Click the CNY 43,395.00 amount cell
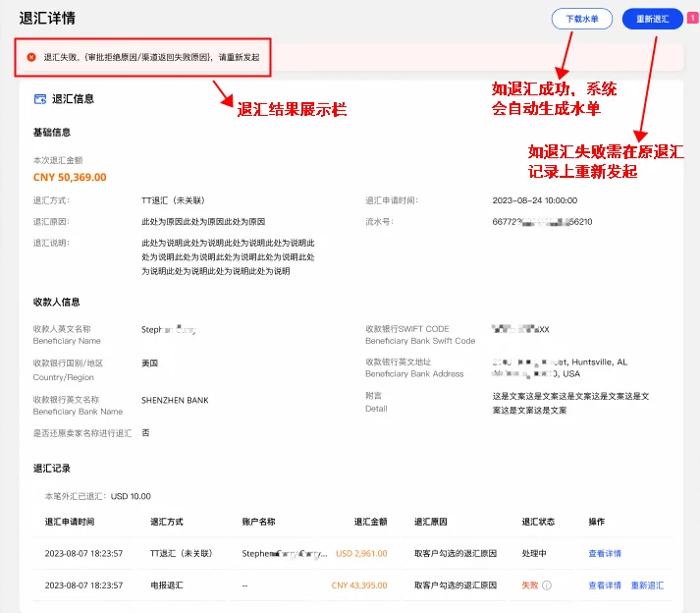Screen dimensions: 700x613 tap(359, 585)
